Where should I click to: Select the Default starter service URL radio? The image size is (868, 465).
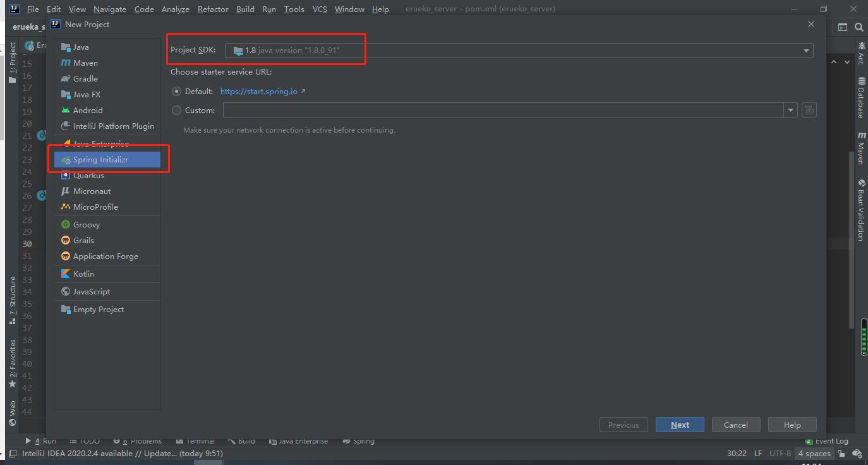point(177,92)
